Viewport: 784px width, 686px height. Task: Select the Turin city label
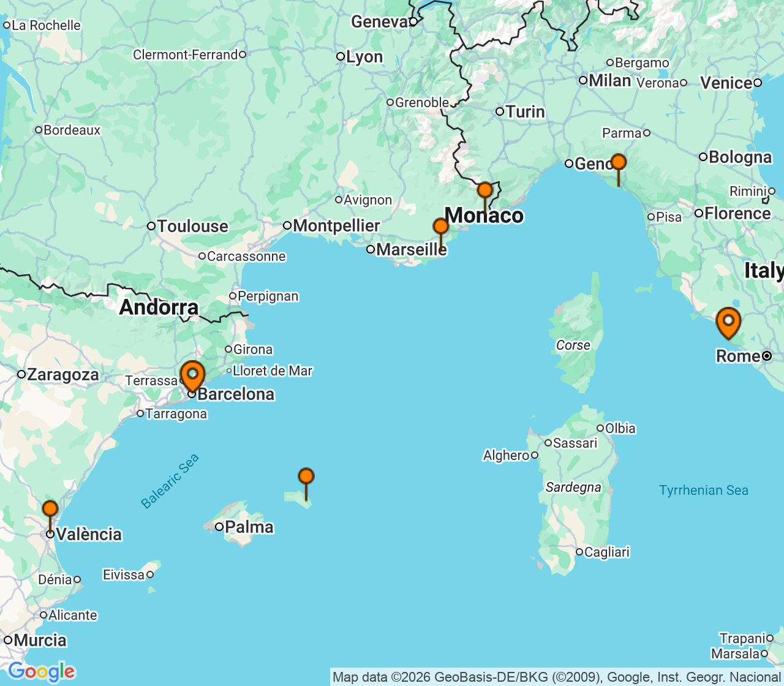[525, 111]
